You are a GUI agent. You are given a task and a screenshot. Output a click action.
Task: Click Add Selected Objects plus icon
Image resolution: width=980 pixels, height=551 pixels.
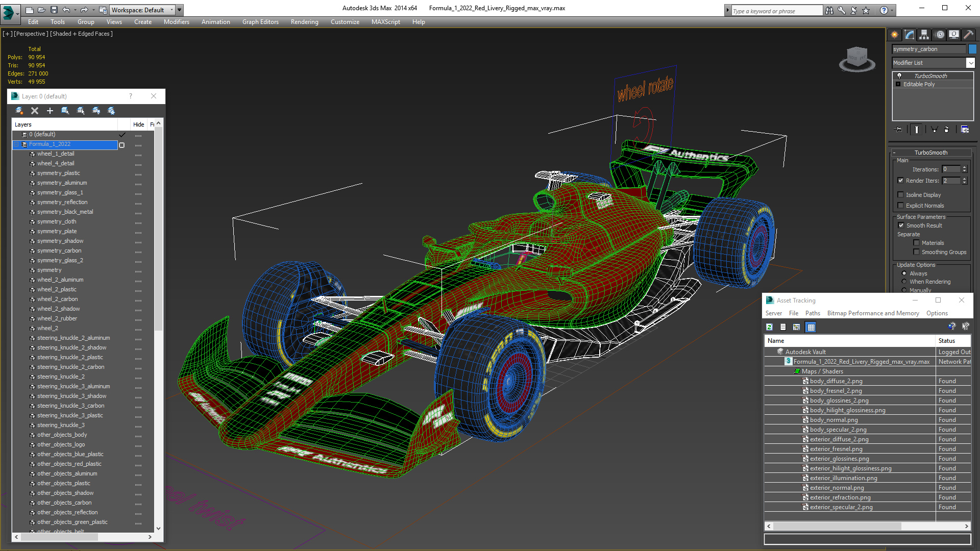pyautogui.click(x=50, y=111)
